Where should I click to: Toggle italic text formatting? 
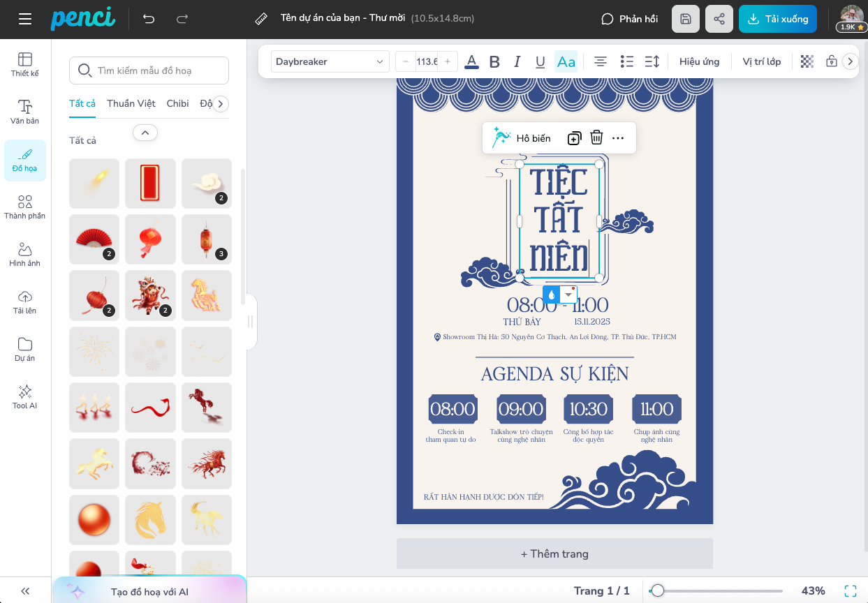pos(517,61)
